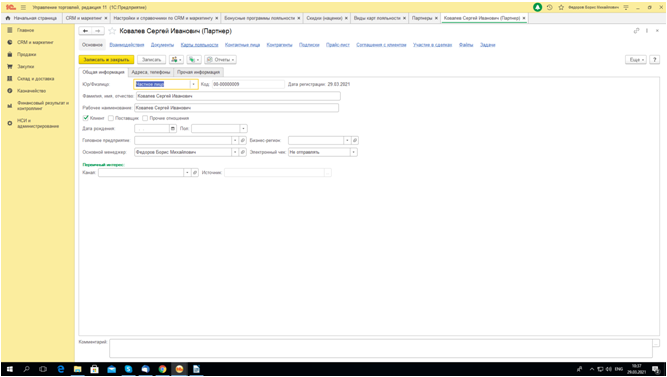Open CRM и маркетинг sidebar section
This screenshot has width=667, height=377.
pos(35,43)
